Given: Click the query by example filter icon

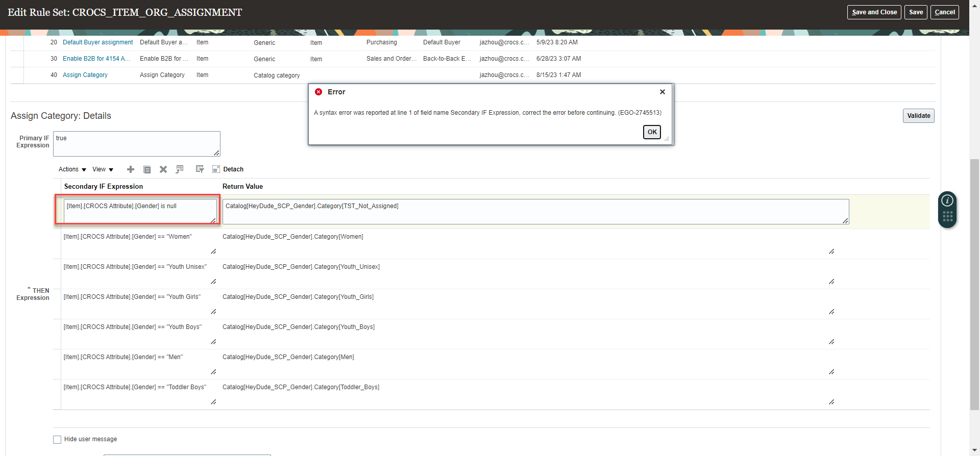Looking at the screenshot, I should point(200,169).
